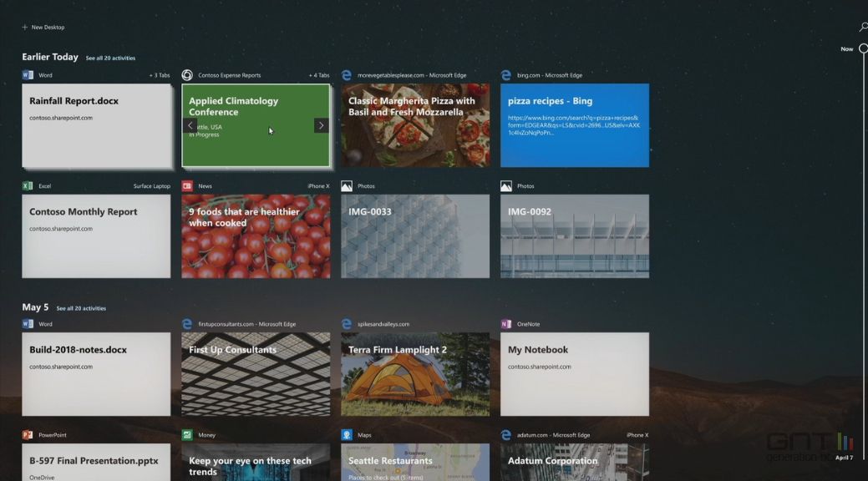Viewport: 868px width, 481px height.
Task: Open the First Up Consultants card
Action: pyautogui.click(x=256, y=374)
